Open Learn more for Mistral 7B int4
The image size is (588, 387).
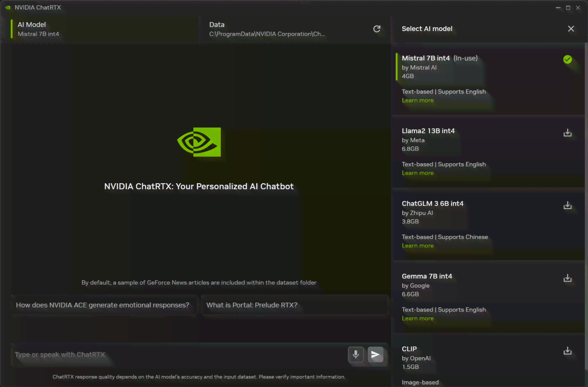point(417,100)
